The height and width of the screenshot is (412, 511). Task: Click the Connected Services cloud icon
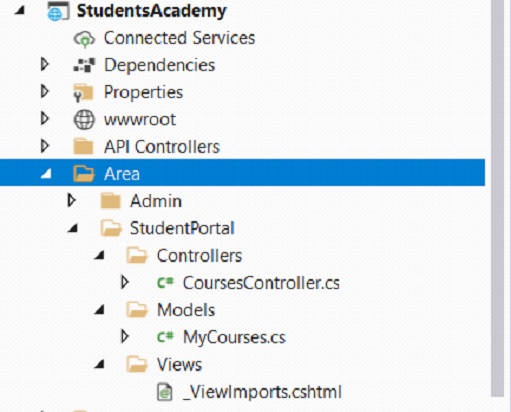point(84,39)
